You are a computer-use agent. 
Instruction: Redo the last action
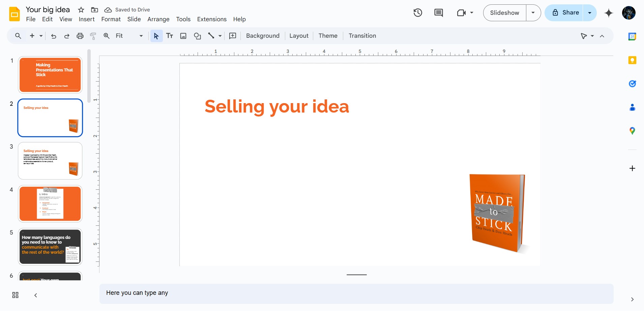pyautogui.click(x=67, y=36)
